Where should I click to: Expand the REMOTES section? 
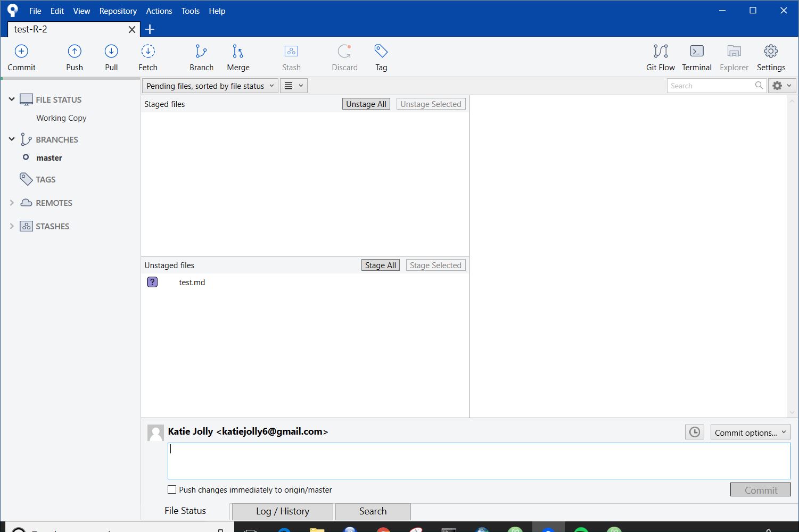(12, 203)
